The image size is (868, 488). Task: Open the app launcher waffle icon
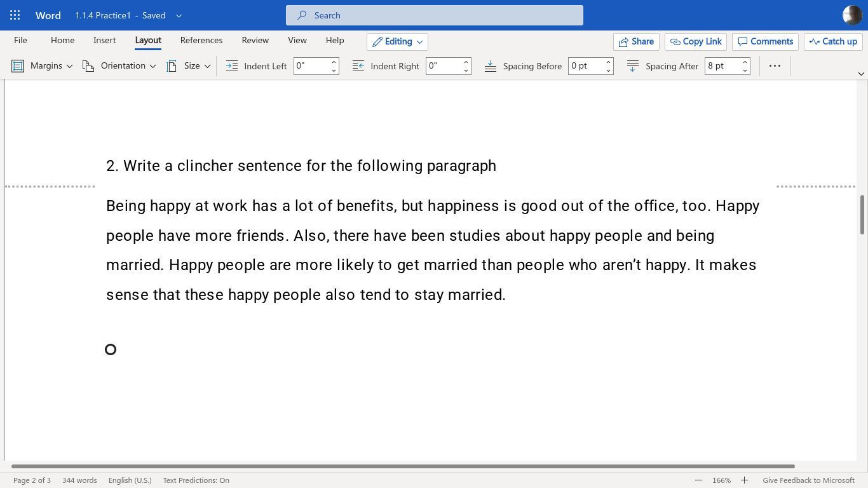(15, 15)
